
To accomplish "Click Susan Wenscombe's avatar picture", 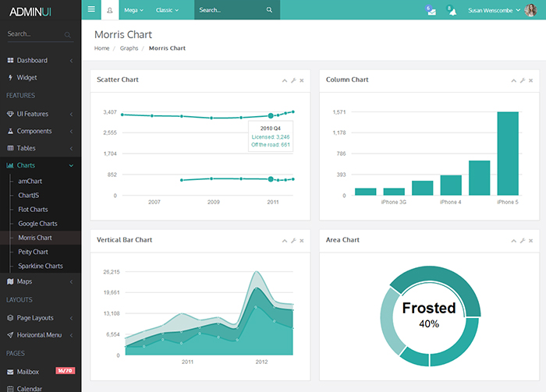I will [530, 10].
